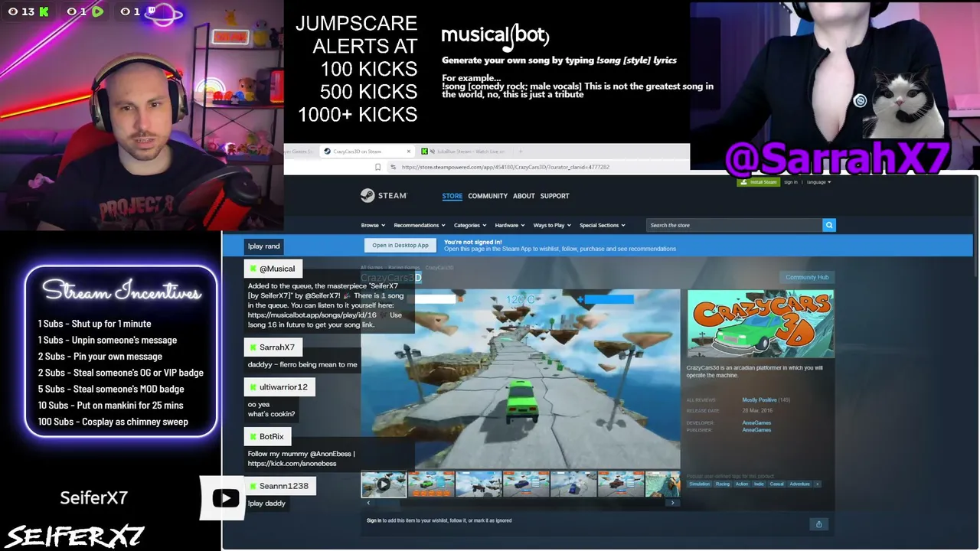
Task: Select the second screenshot thumbnail in the strip
Action: tap(431, 484)
